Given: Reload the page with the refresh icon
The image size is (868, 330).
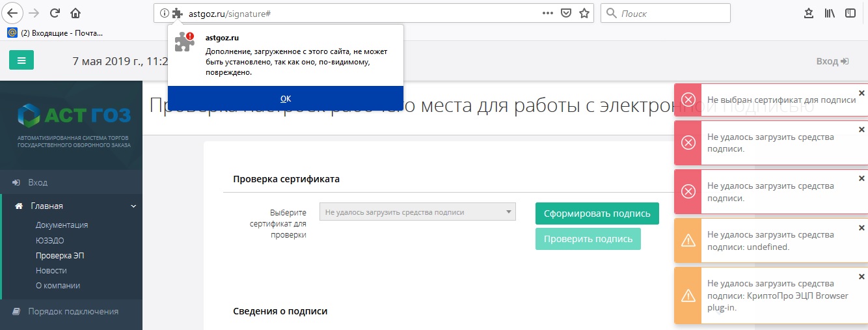Looking at the screenshot, I should (x=55, y=13).
